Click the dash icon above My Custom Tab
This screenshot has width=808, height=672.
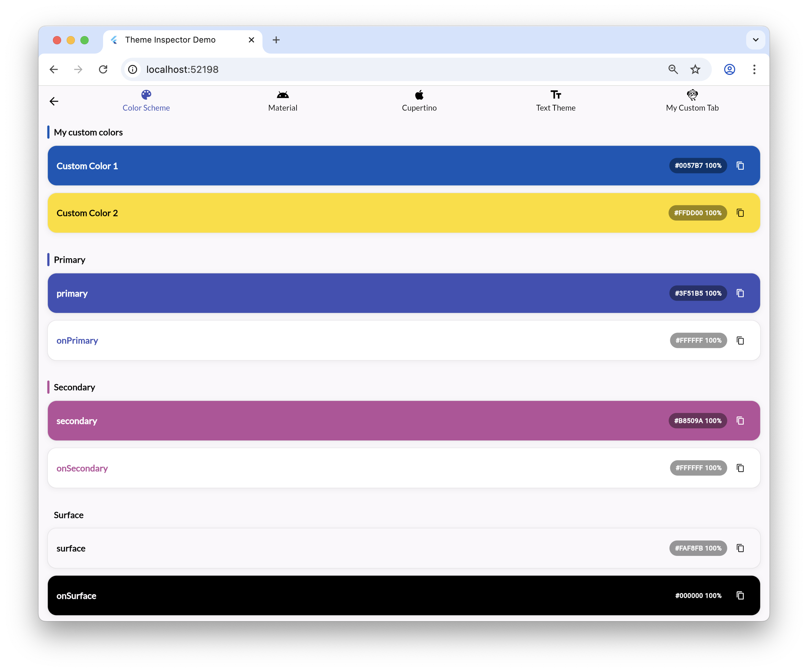(x=692, y=95)
